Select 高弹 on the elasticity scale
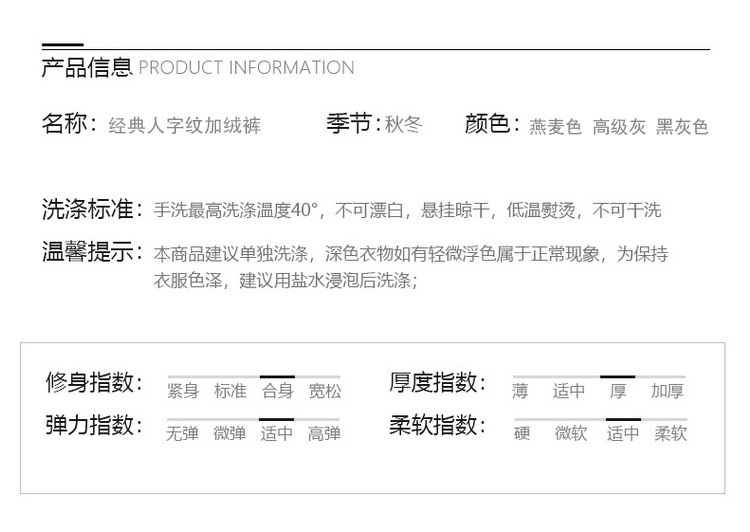 pyautogui.click(x=324, y=433)
